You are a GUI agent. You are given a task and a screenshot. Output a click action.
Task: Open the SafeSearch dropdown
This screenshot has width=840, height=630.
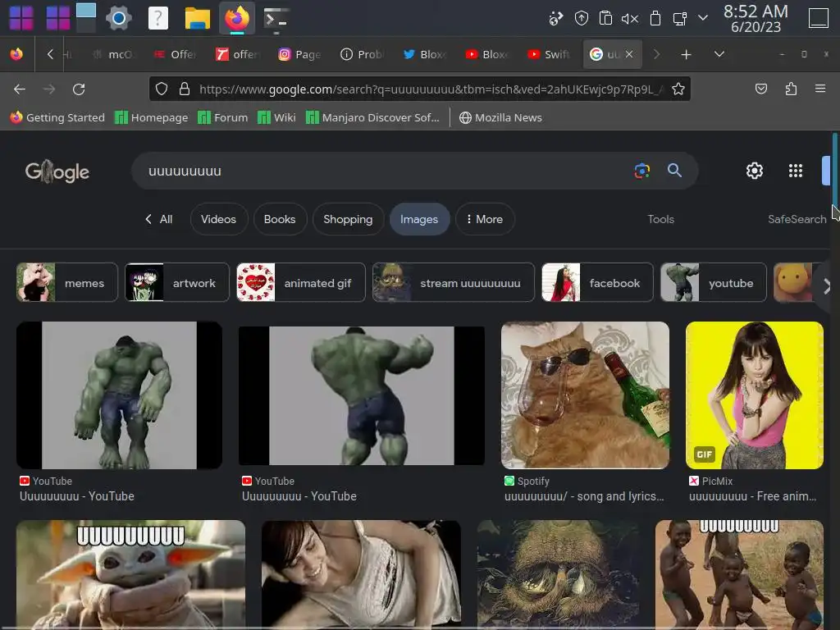pos(797,219)
